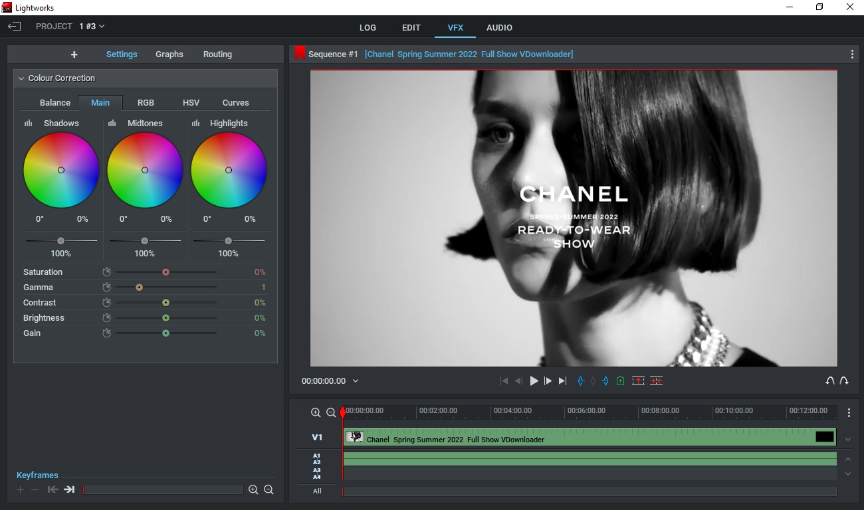The height and width of the screenshot is (510, 864).
Task: Zoom out on the timeline
Action: (x=331, y=413)
